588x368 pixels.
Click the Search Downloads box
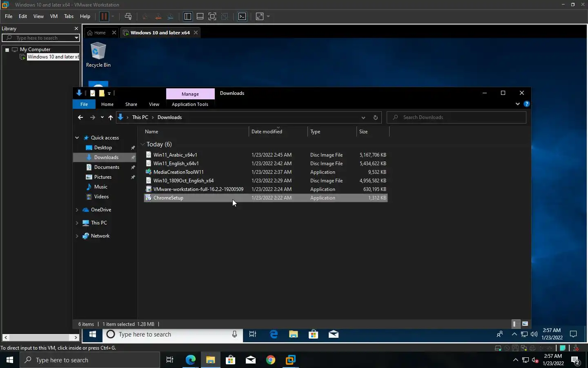[x=457, y=117]
